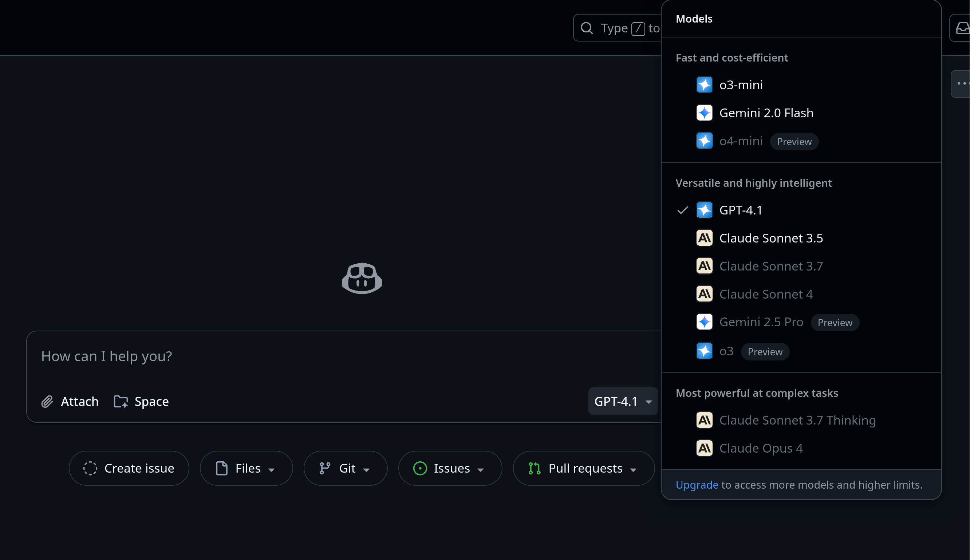Click the Claude Sonnet 3.7 Thinking icon
Screen dimensions: 970x560
click(704, 421)
